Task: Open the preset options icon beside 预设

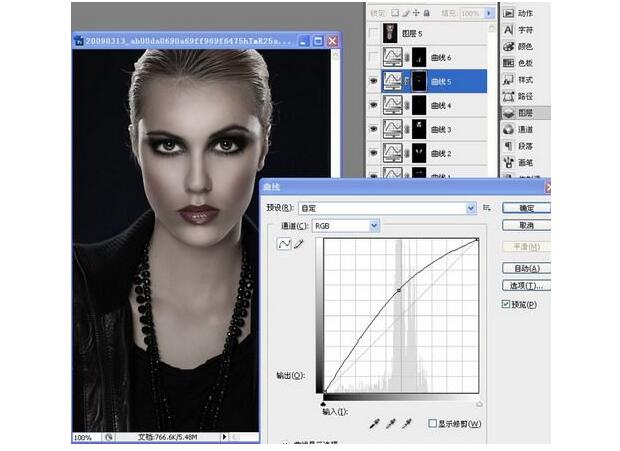Action: pyautogui.click(x=487, y=208)
